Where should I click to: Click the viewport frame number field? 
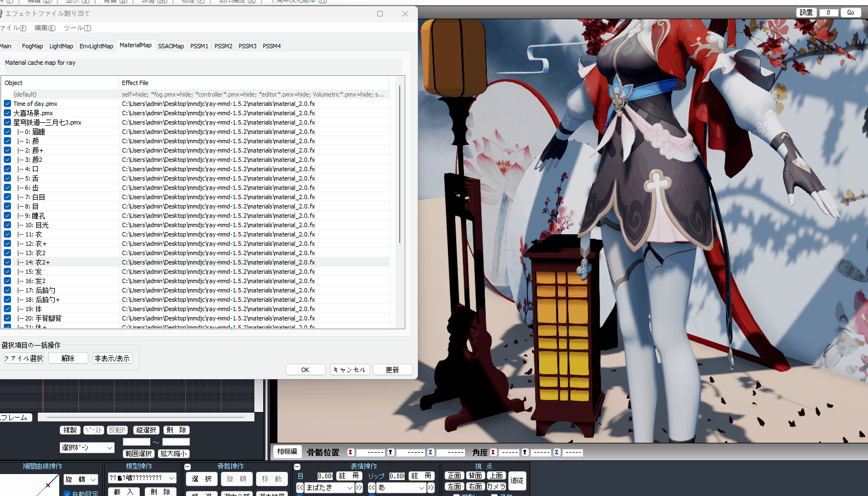coord(829,13)
